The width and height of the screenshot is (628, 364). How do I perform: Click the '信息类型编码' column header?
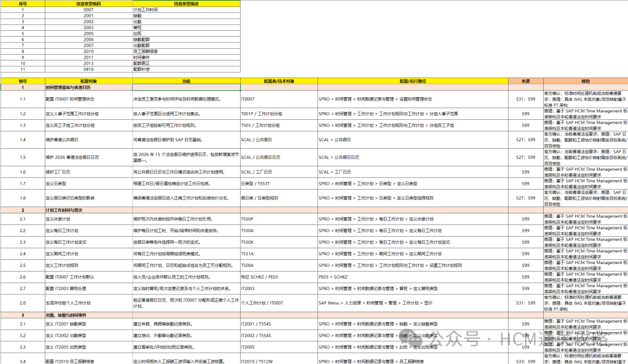point(88,3)
